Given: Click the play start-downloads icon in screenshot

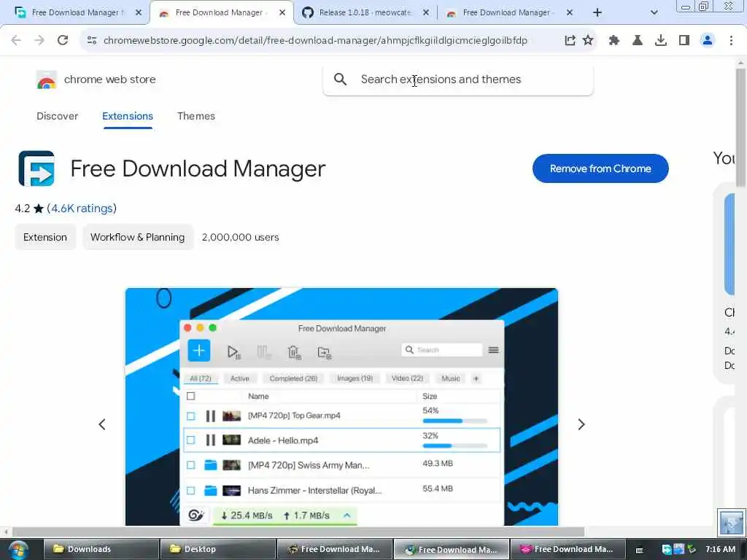Looking at the screenshot, I should [x=233, y=352].
